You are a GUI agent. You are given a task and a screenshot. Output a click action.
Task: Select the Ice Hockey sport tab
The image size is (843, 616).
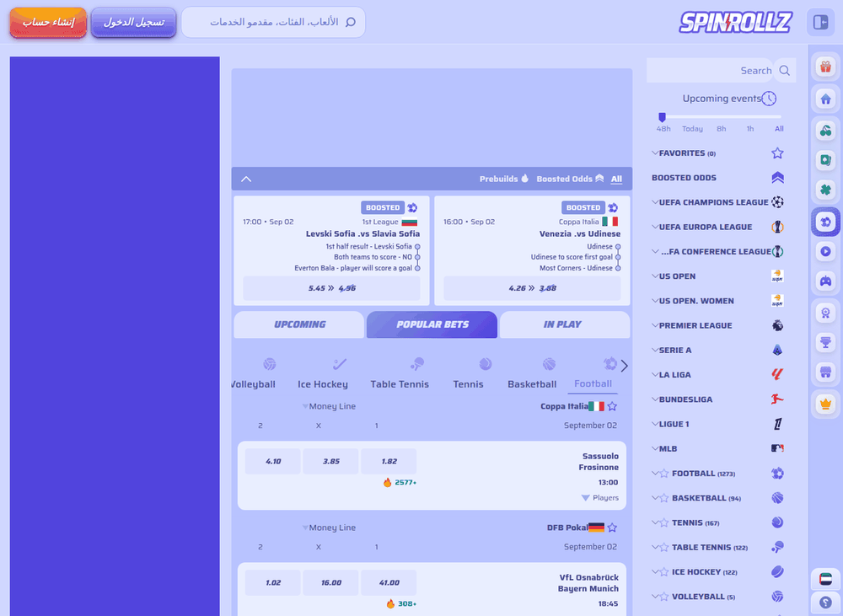323,373
